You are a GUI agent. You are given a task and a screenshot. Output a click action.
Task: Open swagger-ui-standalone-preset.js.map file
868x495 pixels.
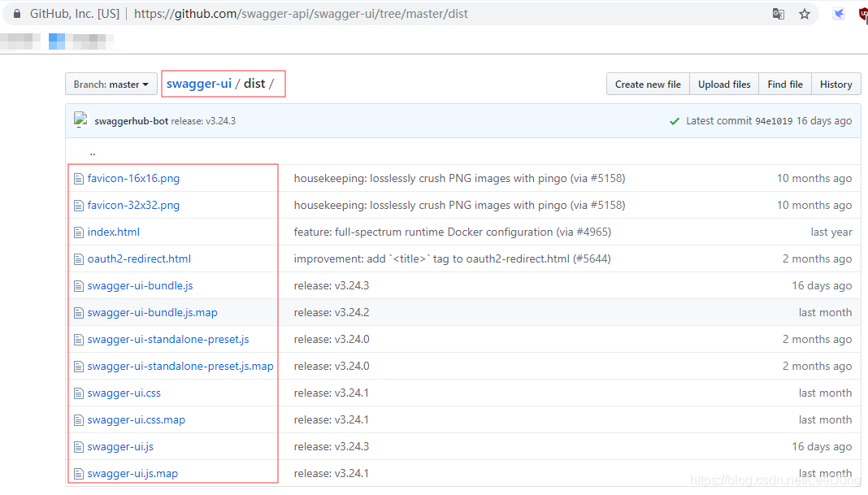180,366
